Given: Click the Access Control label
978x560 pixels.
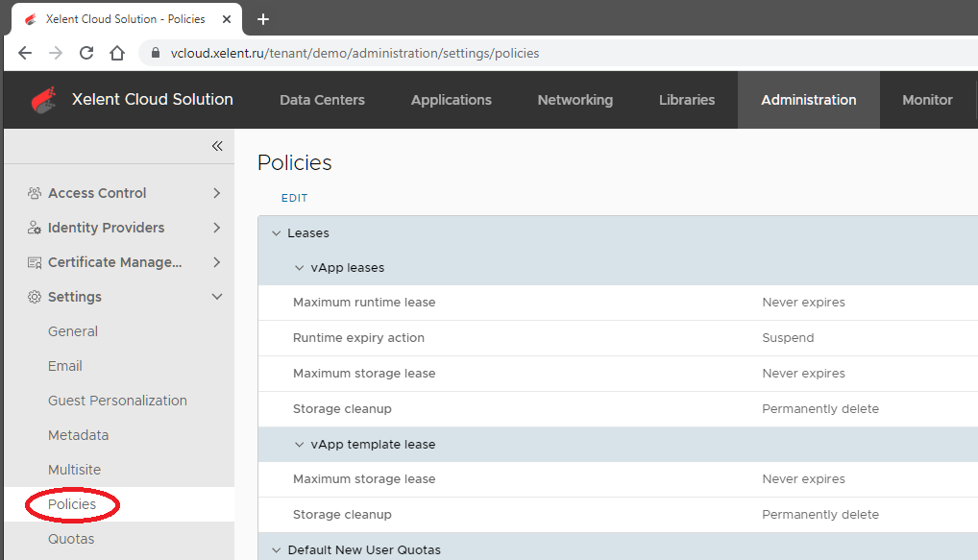Looking at the screenshot, I should pyautogui.click(x=97, y=193).
